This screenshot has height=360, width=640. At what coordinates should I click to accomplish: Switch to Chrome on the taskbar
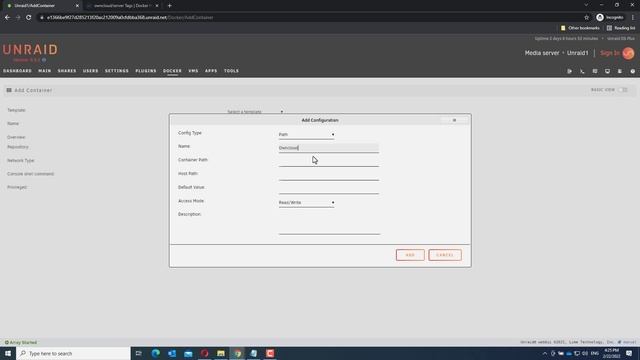[x=237, y=353]
